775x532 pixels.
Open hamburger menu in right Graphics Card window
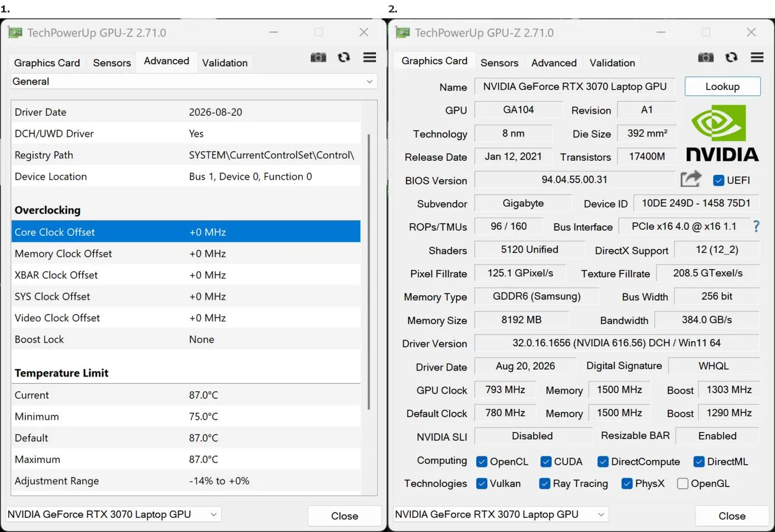click(757, 57)
